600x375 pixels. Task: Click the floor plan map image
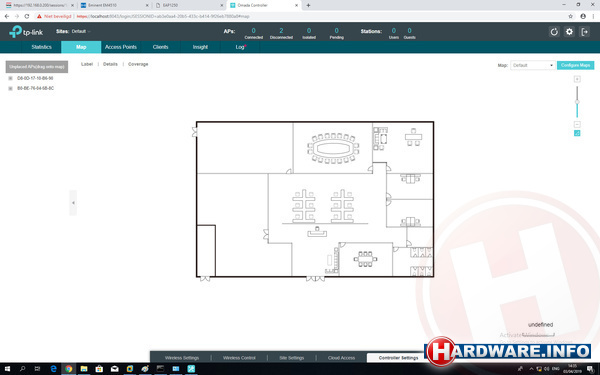(x=315, y=199)
